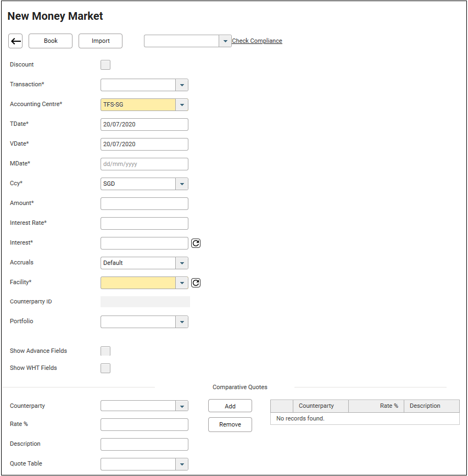Add a comparative quote

(230, 406)
